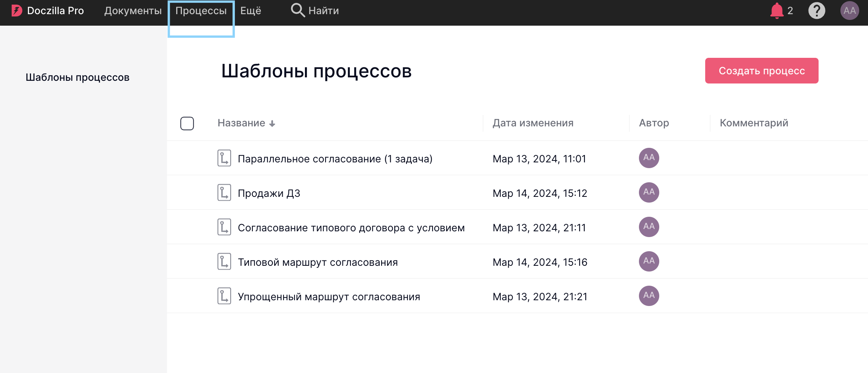Open the notifications bell

tap(776, 11)
